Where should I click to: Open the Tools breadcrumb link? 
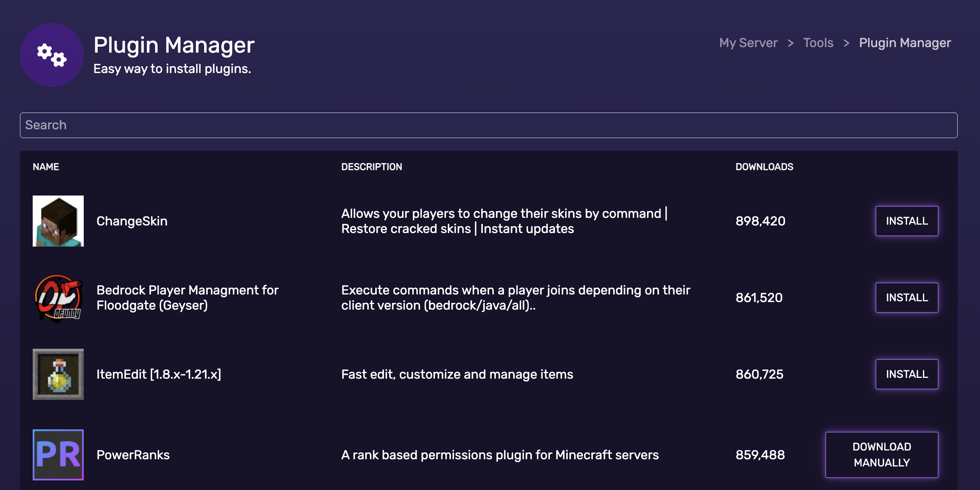818,43
